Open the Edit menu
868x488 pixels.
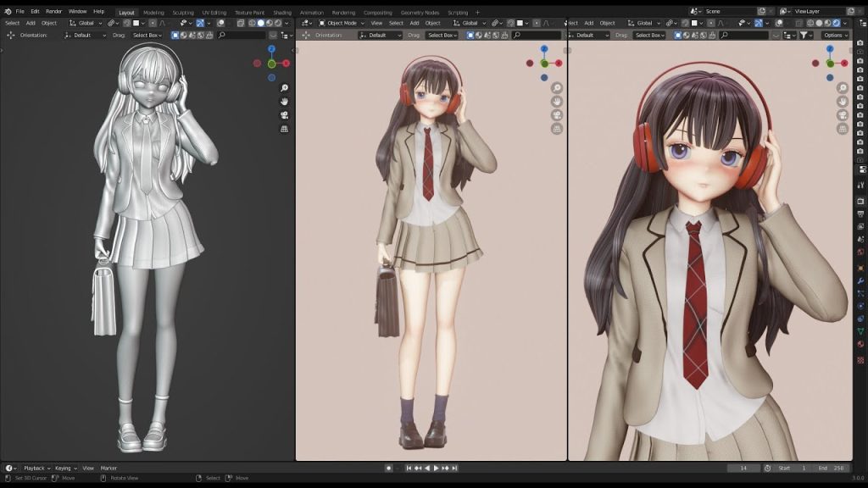pyautogui.click(x=35, y=11)
